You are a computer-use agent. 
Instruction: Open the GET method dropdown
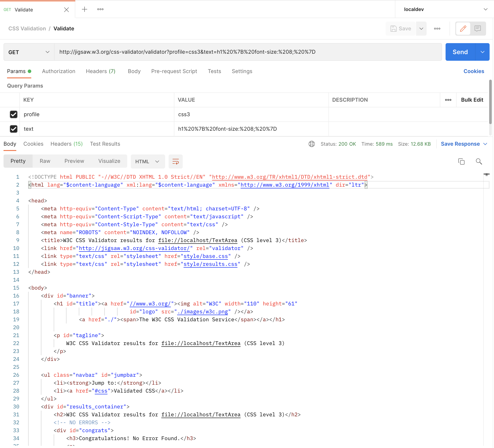pos(28,52)
